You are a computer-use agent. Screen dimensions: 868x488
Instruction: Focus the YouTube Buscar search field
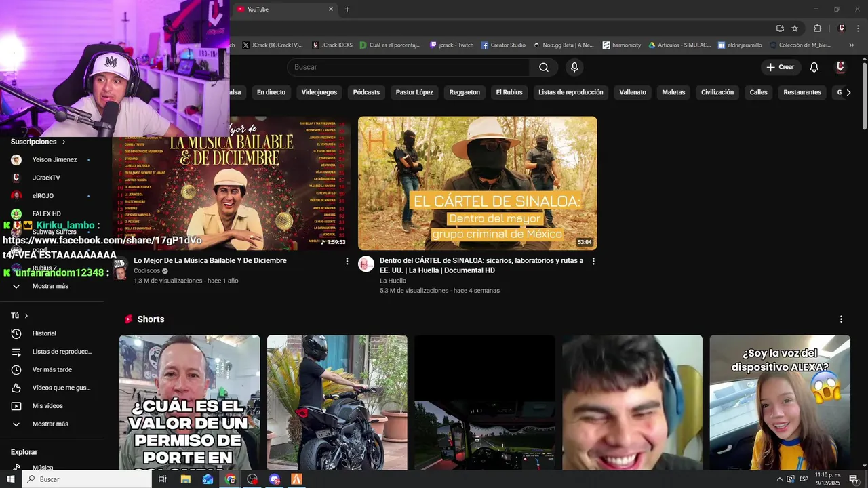point(408,67)
